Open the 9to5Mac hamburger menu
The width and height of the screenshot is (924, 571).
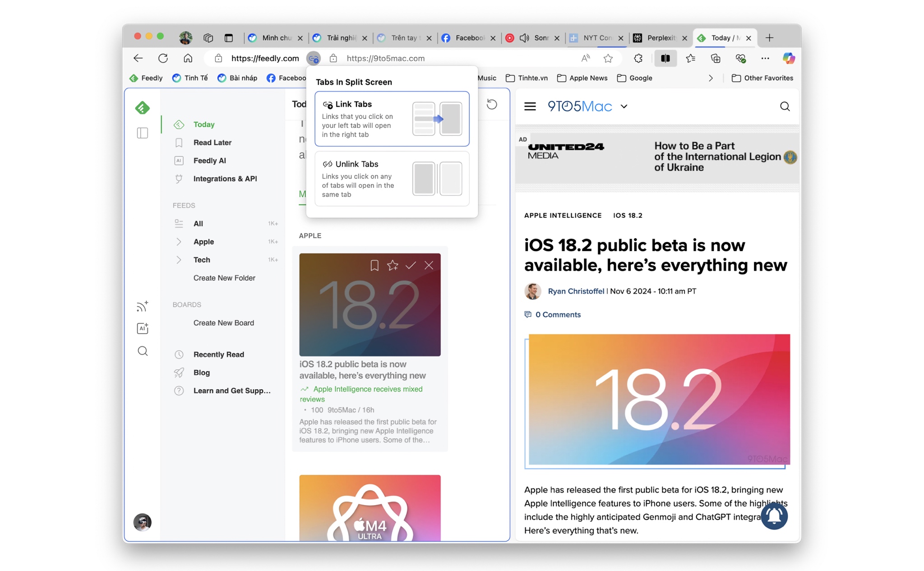coord(530,106)
